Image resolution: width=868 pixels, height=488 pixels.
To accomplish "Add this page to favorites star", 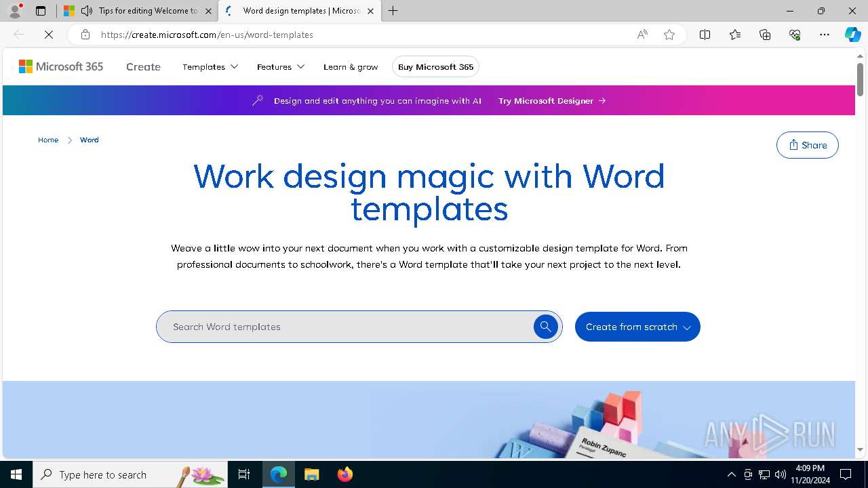I will click(669, 35).
